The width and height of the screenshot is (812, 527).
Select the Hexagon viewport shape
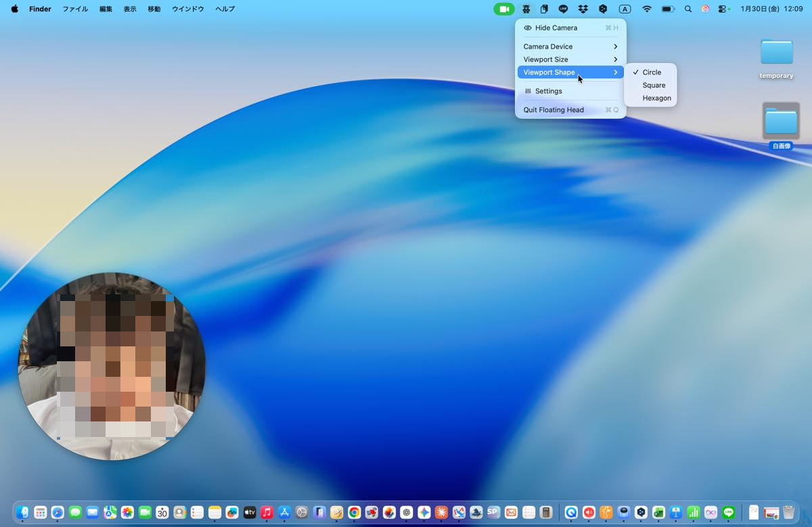point(656,97)
